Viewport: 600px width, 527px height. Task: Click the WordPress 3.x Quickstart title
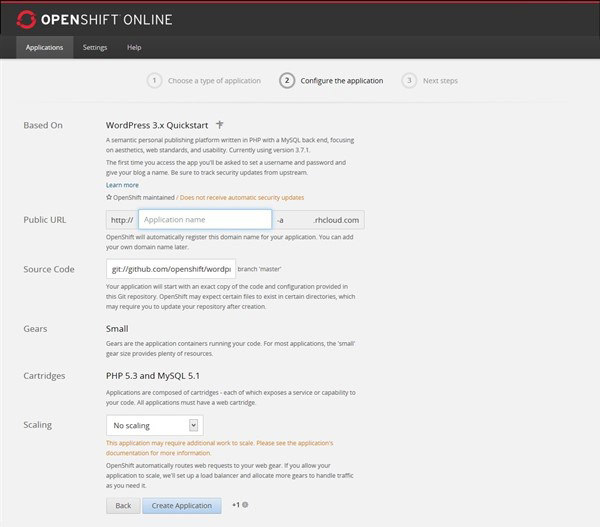[x=157, y=125]
